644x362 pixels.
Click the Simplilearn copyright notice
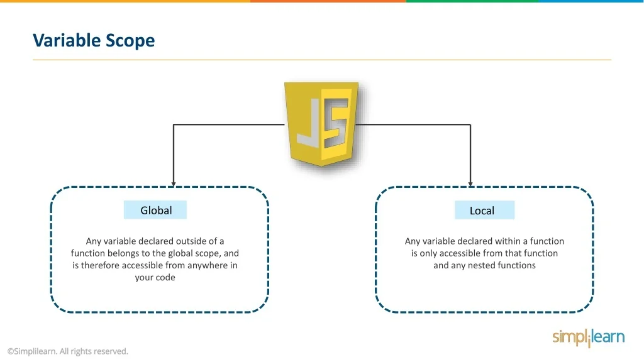pos(67,351)
